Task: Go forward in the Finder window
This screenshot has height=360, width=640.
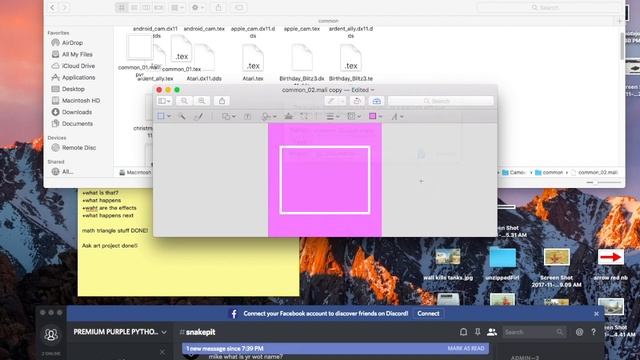Action: [64, 7]
